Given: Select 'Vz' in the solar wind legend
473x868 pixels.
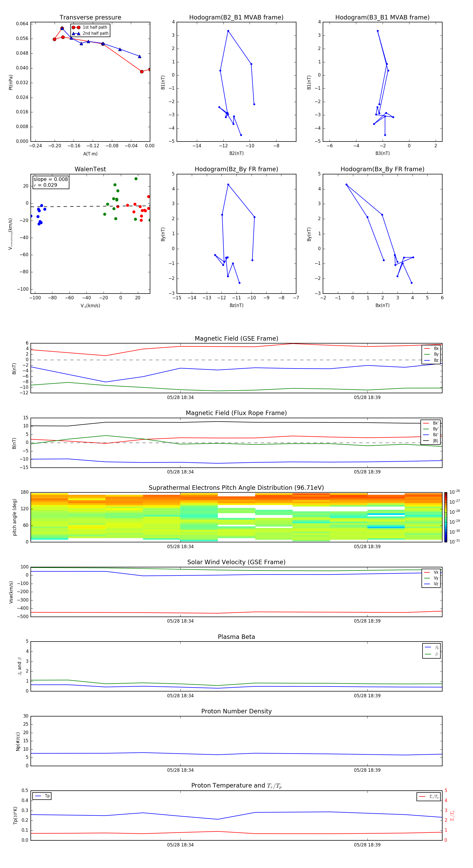Looking at the screenshot, I should [431, 584].
